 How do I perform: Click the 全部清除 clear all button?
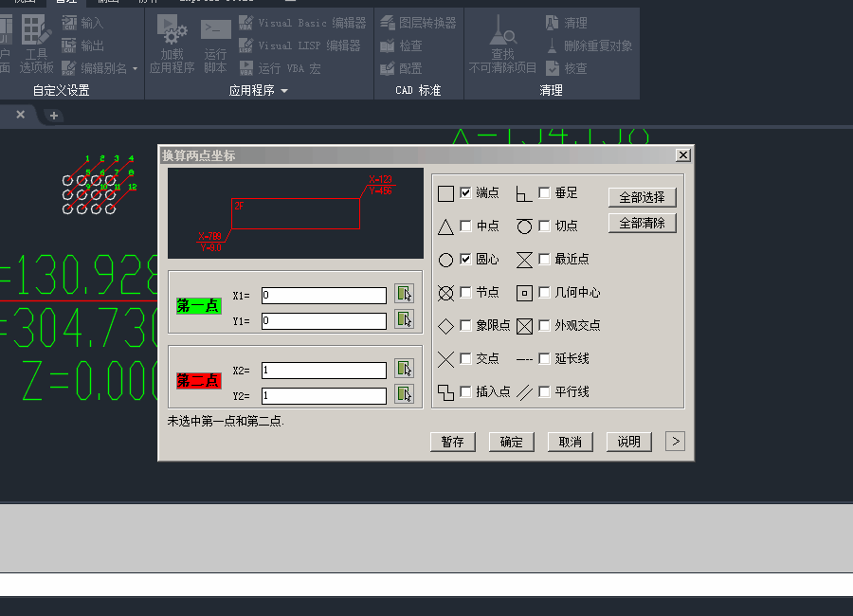642,223
